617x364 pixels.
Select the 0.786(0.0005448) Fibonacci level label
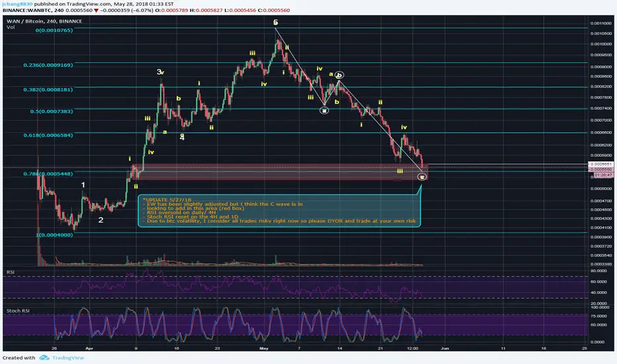point(48,173)
